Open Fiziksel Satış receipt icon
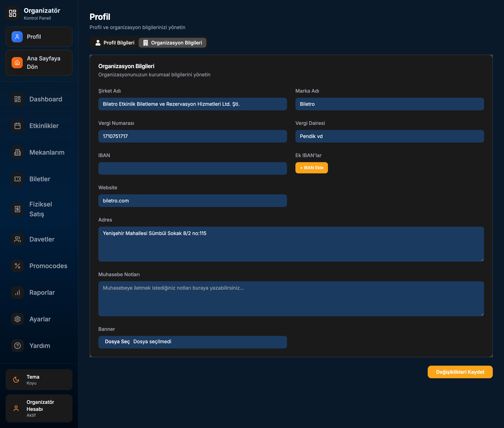 pyautogui.click(x=17, y=209)
